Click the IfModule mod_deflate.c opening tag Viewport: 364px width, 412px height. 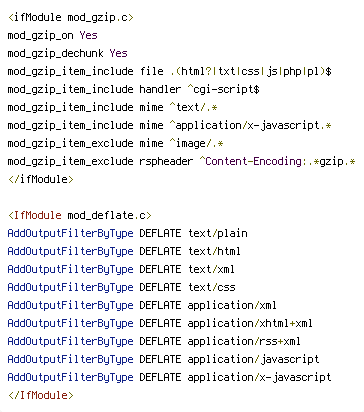pyautogui.click(x=80, y=215)
